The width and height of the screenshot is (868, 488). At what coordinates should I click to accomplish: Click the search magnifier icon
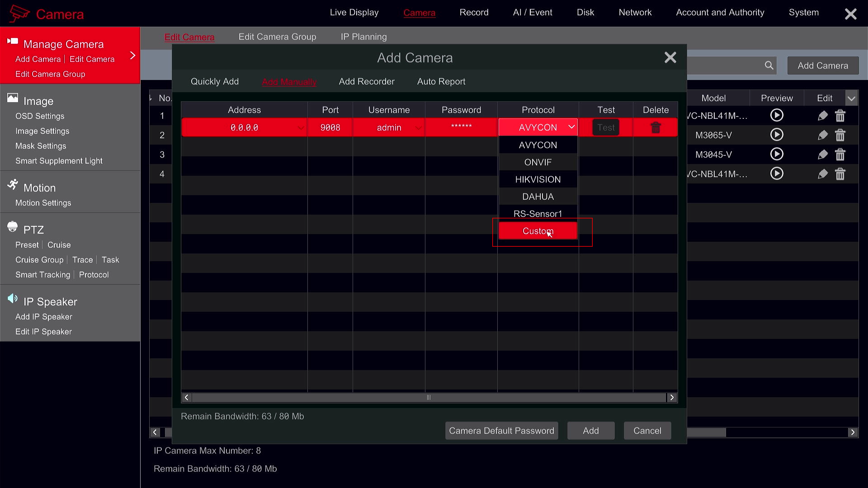point(769,66)
